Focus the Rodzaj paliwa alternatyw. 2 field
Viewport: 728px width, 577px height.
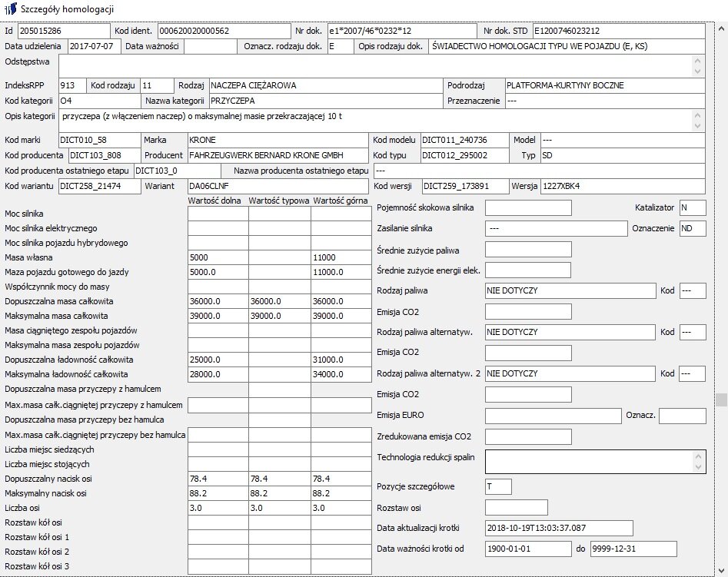pyautogui.click(x=570, y=373)
